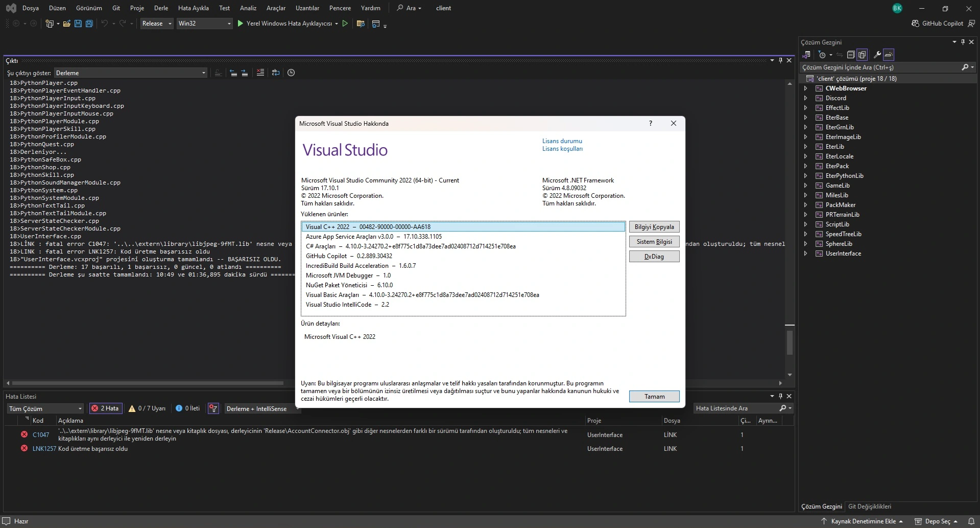Image resolution: width=980 pixels, height=528 pixels.
Task: Expand the UserInterface project node
Action: point(806,254)
